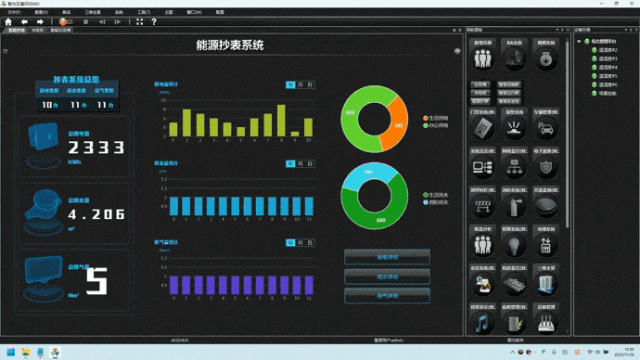The image size is (640, 360).
Task: Collapse the root node in device tree
Action: (x=579, y=41)
